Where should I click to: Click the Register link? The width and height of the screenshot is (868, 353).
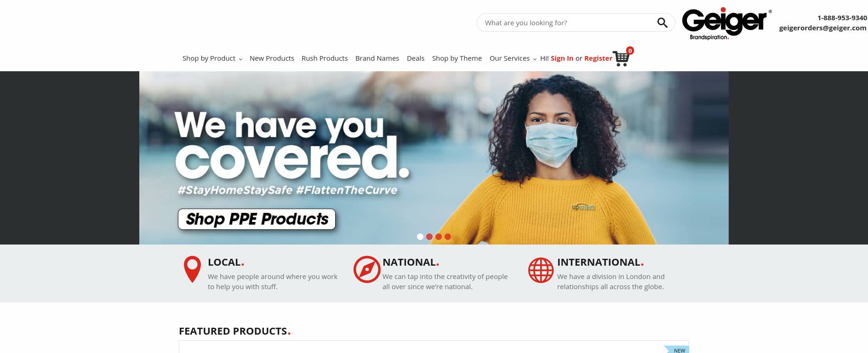pos(598,58)
